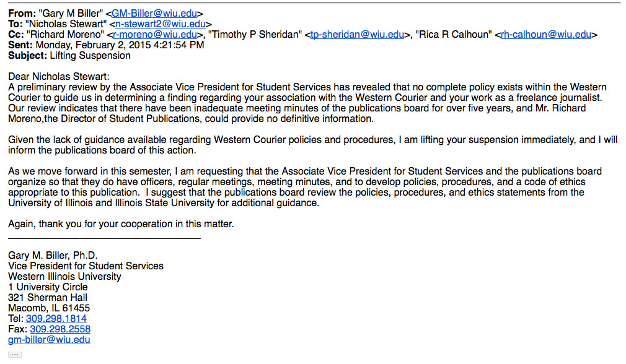Viewport: 626px width, 364px height.
Task: Open the n-stewart2@wiu.edu recipient link
Action: coord(160,24)
